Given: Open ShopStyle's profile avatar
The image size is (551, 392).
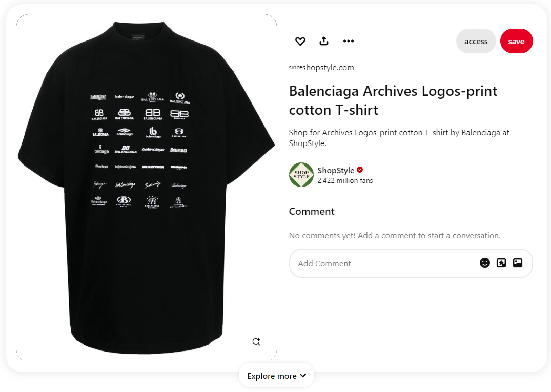Looking at the screenshot, I should point(301,175).
